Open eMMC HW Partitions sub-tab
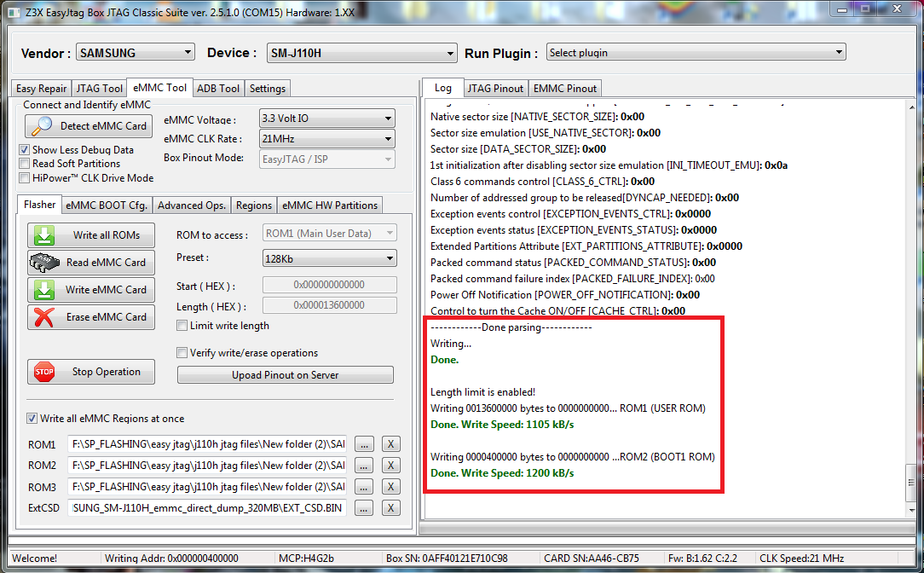Image resolution: width=924 pixels, height=573 pixels. coord(330,205)
